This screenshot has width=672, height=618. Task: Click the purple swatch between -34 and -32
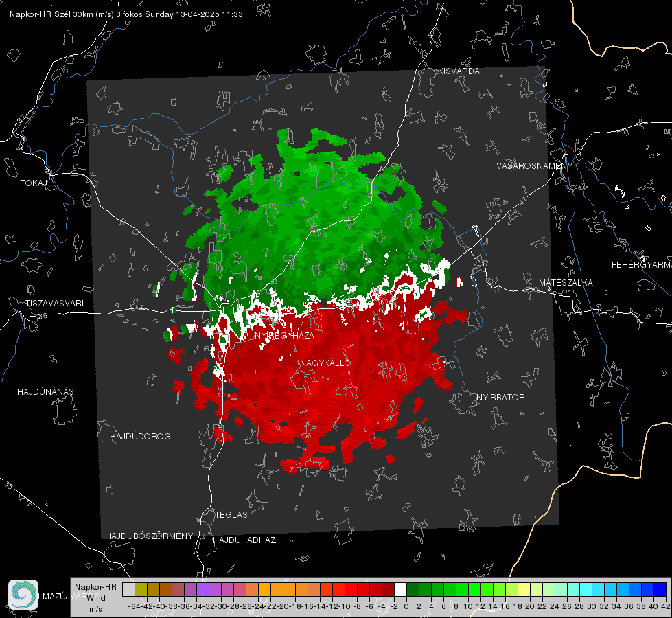pyautogui.click(x=202, y=589)
